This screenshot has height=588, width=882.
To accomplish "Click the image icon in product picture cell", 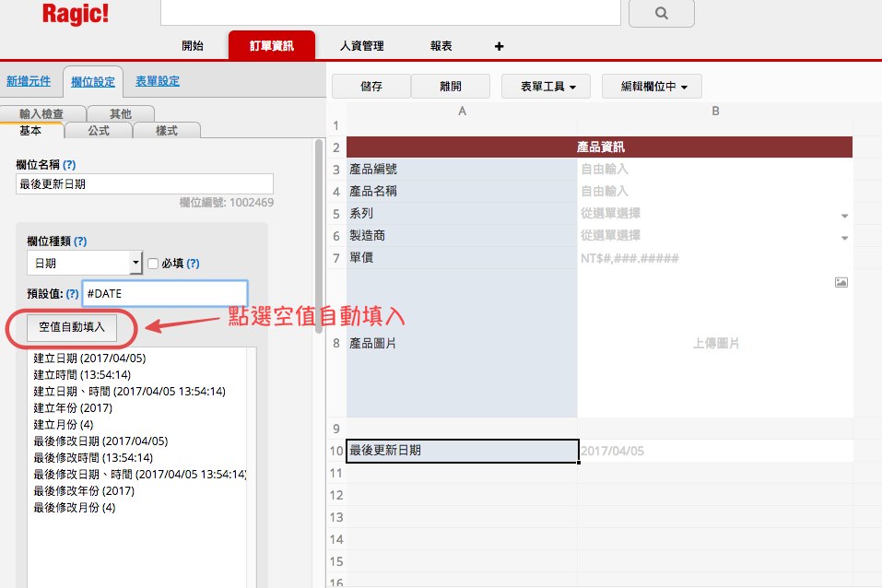I will [x=841, y=282].
